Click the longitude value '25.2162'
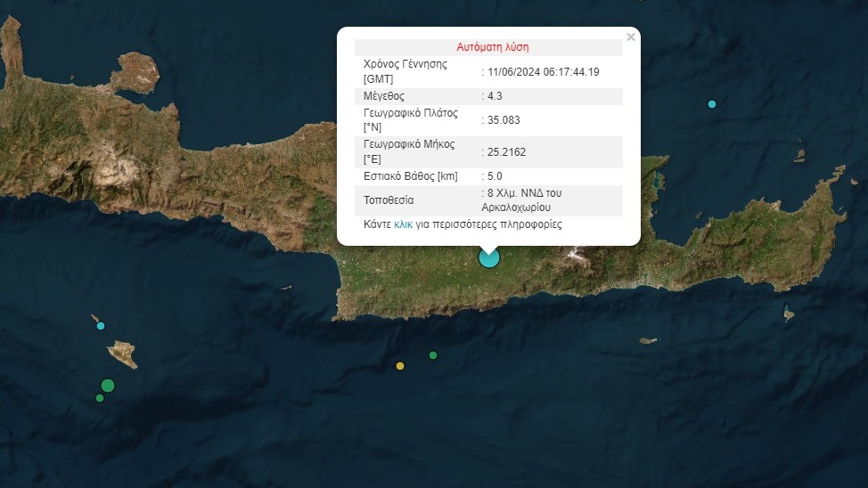This screenshot has height=488, width=868. point(506,152)
